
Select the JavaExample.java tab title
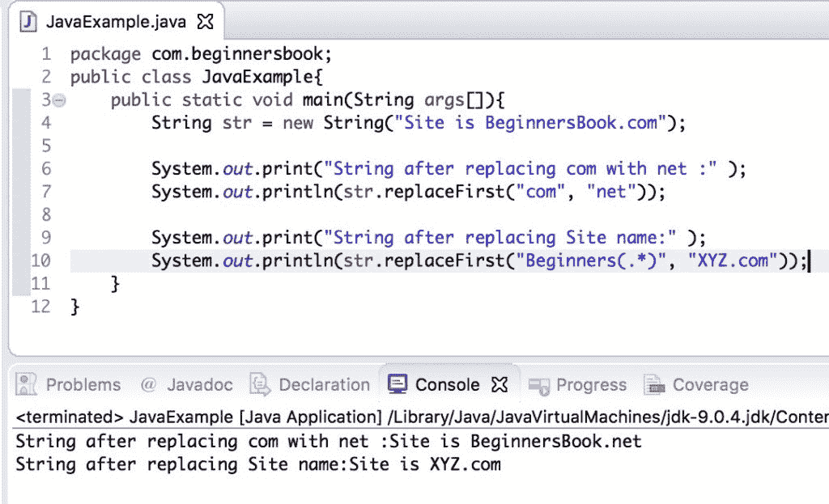tap(118, 22)
